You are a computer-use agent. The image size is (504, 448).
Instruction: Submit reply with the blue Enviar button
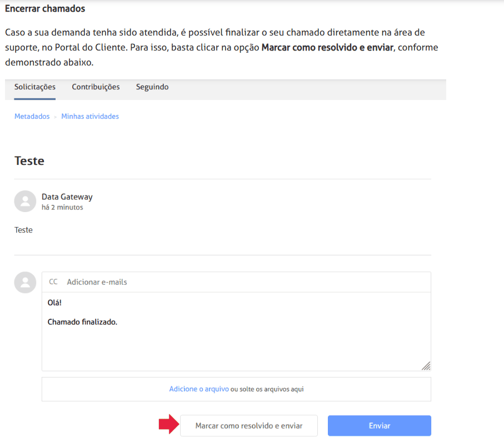(380, 426)
